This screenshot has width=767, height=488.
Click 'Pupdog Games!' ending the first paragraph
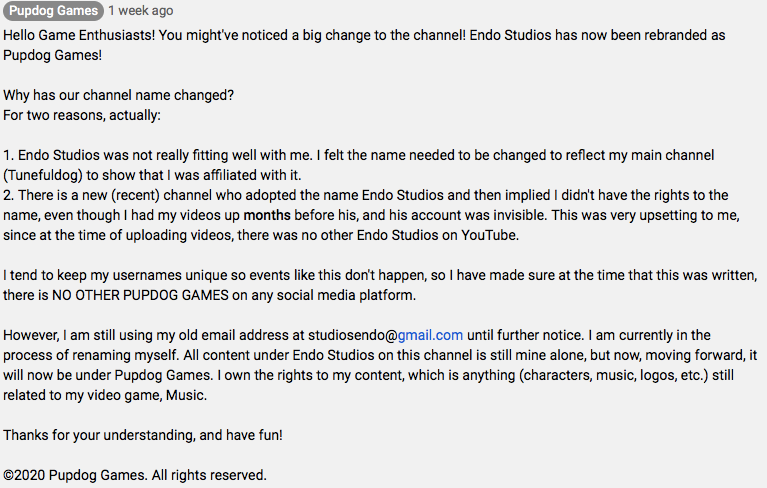coord(52,55)
